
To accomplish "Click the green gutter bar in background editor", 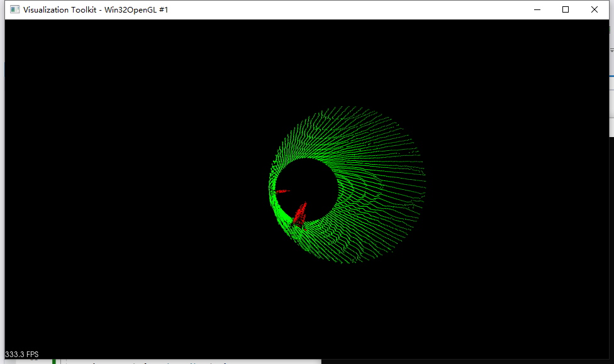I will (55, 361).
